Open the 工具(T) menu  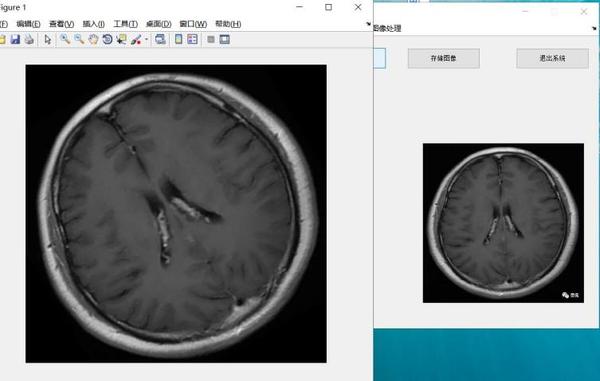[x=126, y=24]
